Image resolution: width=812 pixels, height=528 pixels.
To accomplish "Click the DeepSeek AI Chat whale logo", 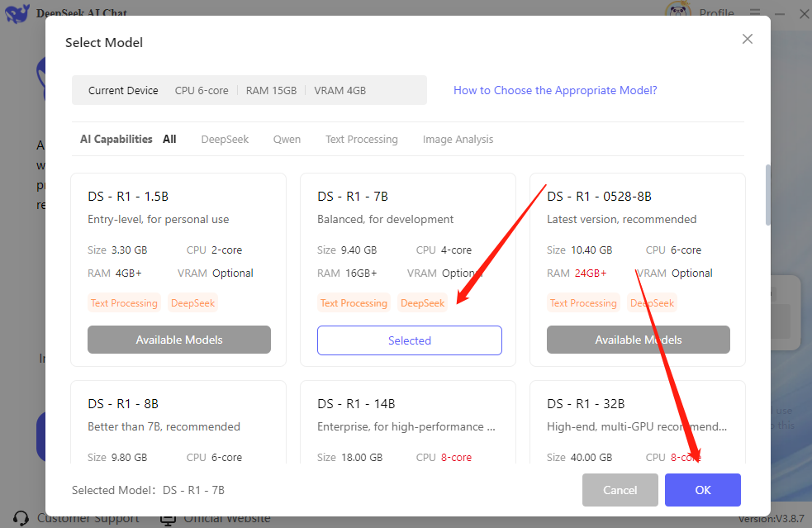I will (17, 13).
